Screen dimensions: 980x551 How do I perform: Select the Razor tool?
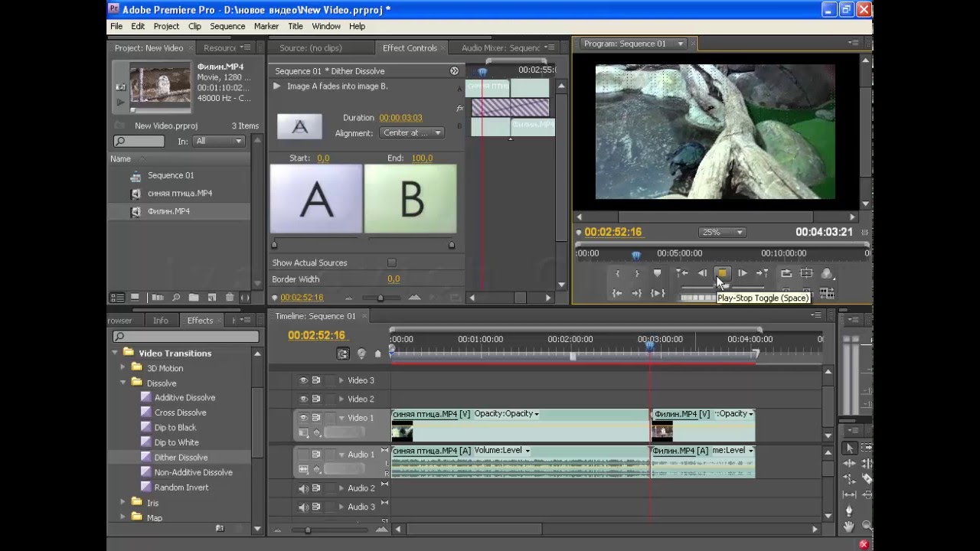[x=867, y=479]
